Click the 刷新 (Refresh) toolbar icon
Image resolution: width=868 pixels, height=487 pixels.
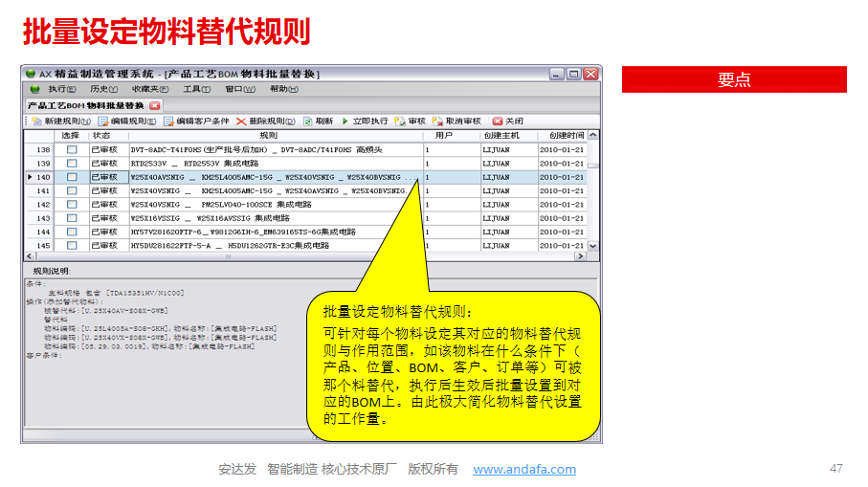[306, 122]
